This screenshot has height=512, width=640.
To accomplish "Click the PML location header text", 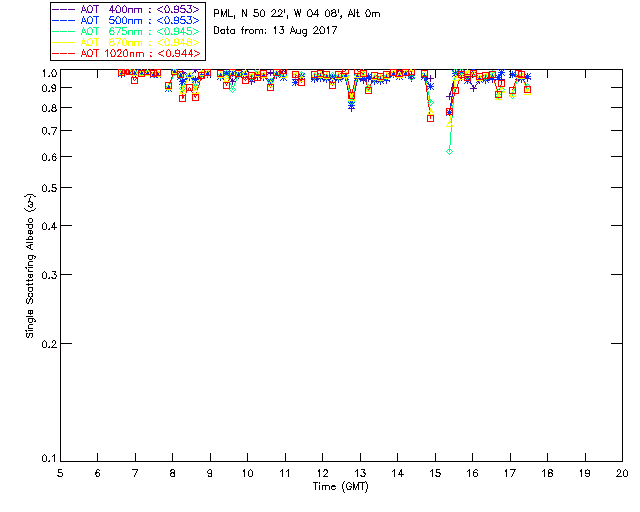I will click(x=297, y=14).
